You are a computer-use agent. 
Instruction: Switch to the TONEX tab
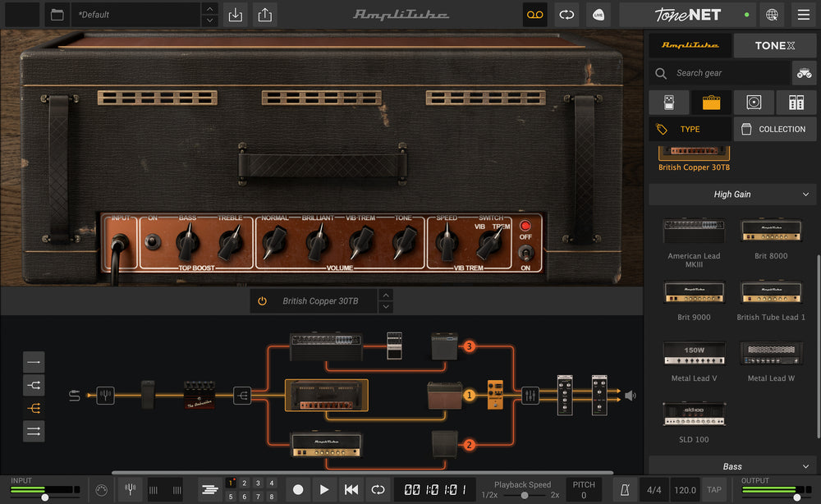click(x=774, y=45)
